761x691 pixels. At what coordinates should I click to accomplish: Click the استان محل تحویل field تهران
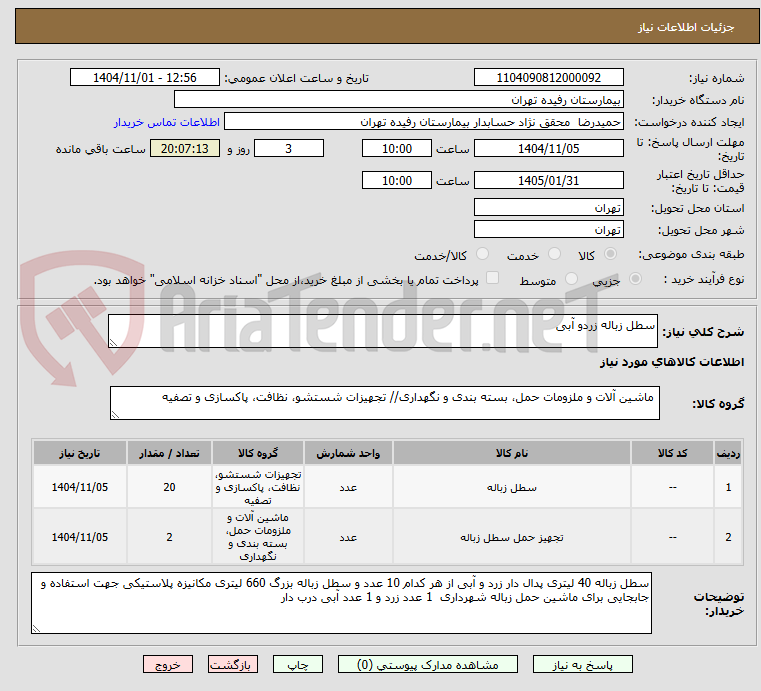(548, 208)
